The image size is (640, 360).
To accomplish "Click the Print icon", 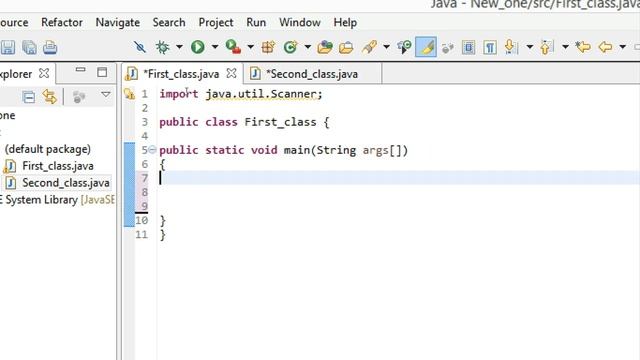I will click(50, 47).
